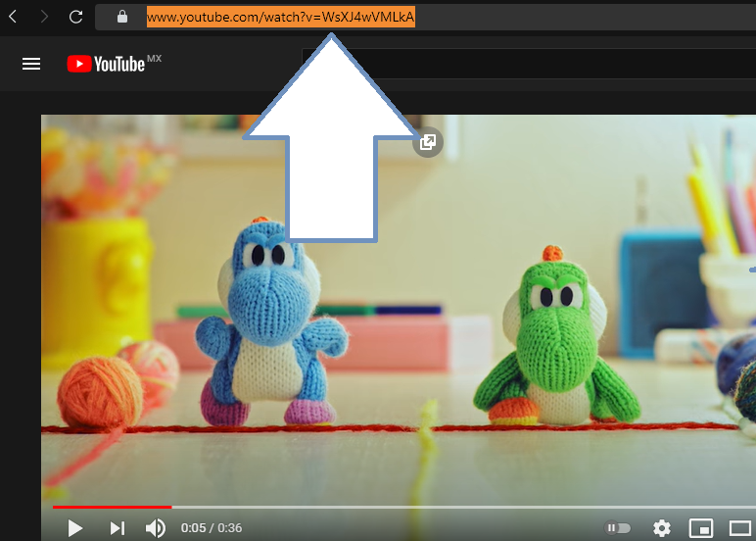Go back with the browser back arrow
Screen dimensions: 756x541
coord(13,17)
